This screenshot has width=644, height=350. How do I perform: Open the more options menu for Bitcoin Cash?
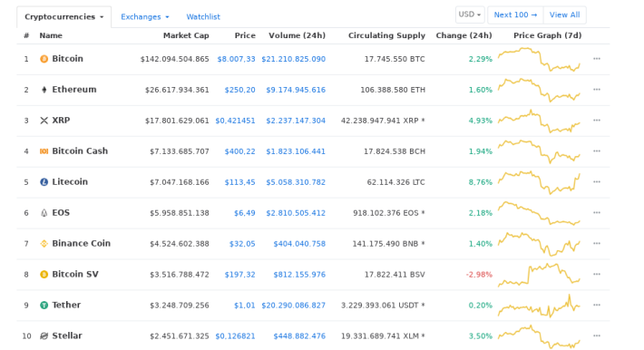[x=597, y=151]
